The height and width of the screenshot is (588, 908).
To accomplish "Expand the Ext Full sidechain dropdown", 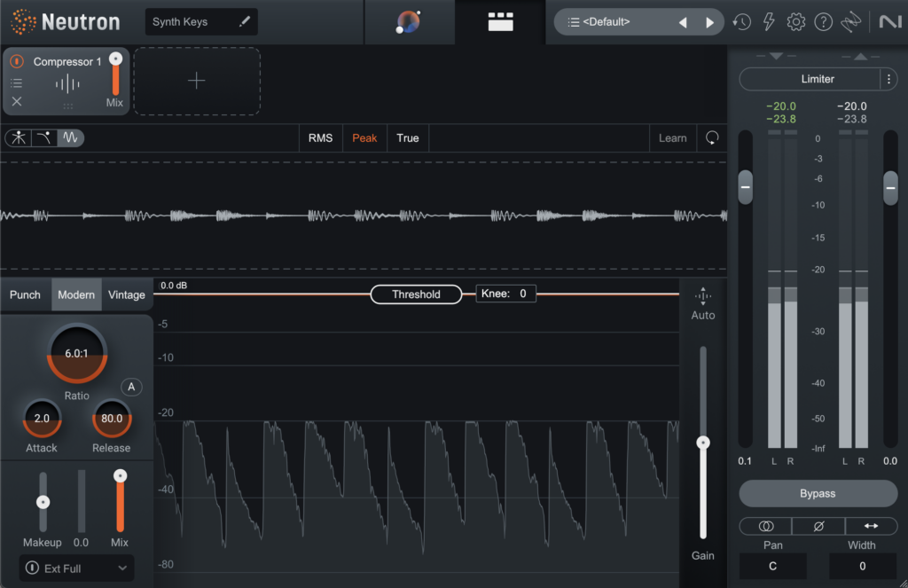I will [122, 568].
